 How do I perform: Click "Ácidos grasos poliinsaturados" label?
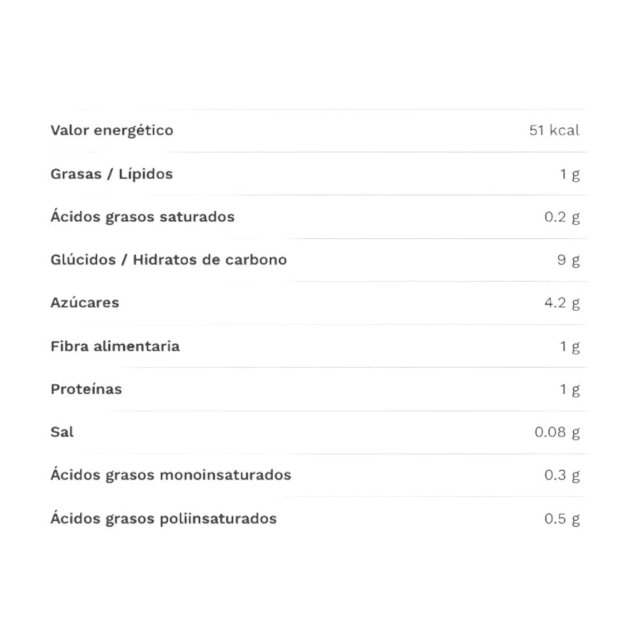tap(164, 518)
